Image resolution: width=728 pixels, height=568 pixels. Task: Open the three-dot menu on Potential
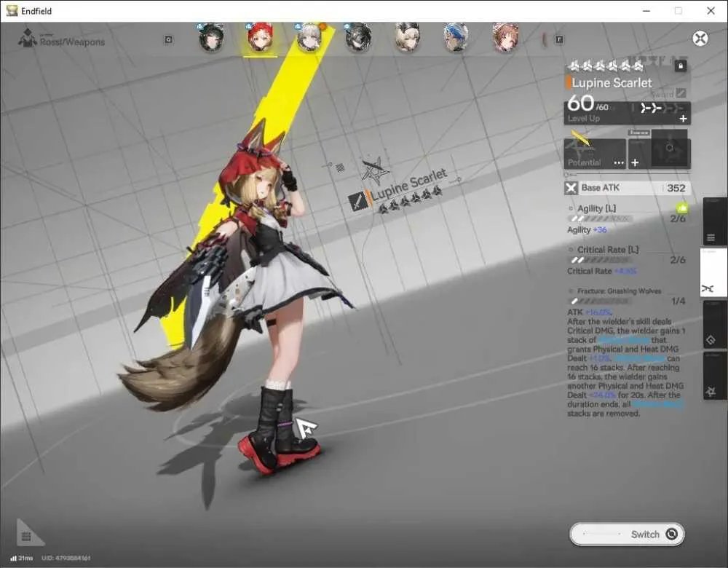click(x=618, y=163)
